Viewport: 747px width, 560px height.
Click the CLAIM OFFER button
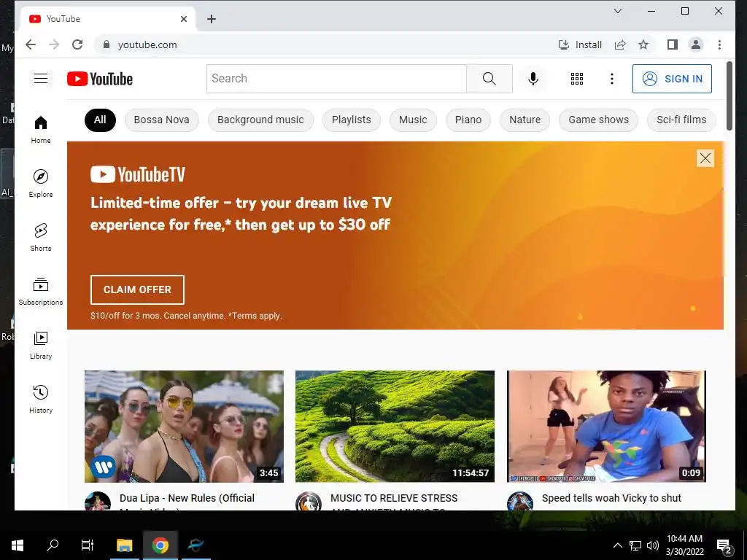point(137,289)
